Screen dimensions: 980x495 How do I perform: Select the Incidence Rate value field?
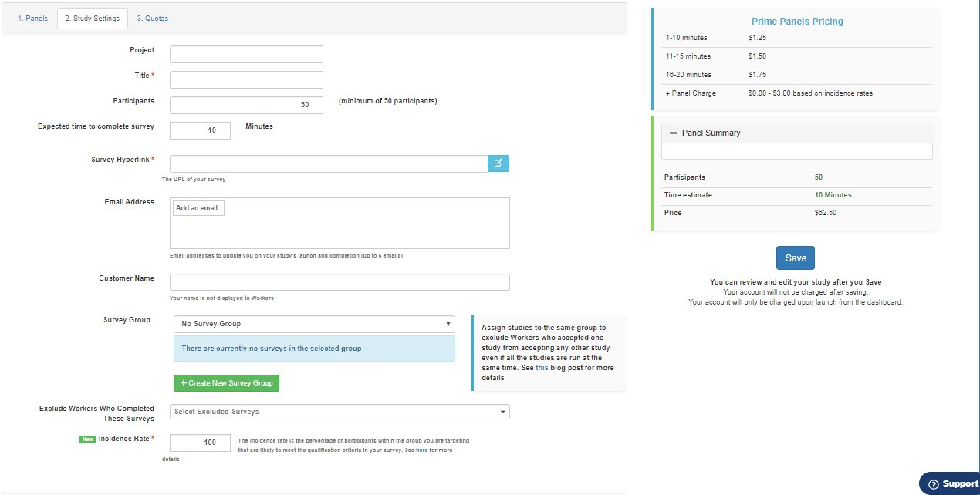(x=200, y=443)
